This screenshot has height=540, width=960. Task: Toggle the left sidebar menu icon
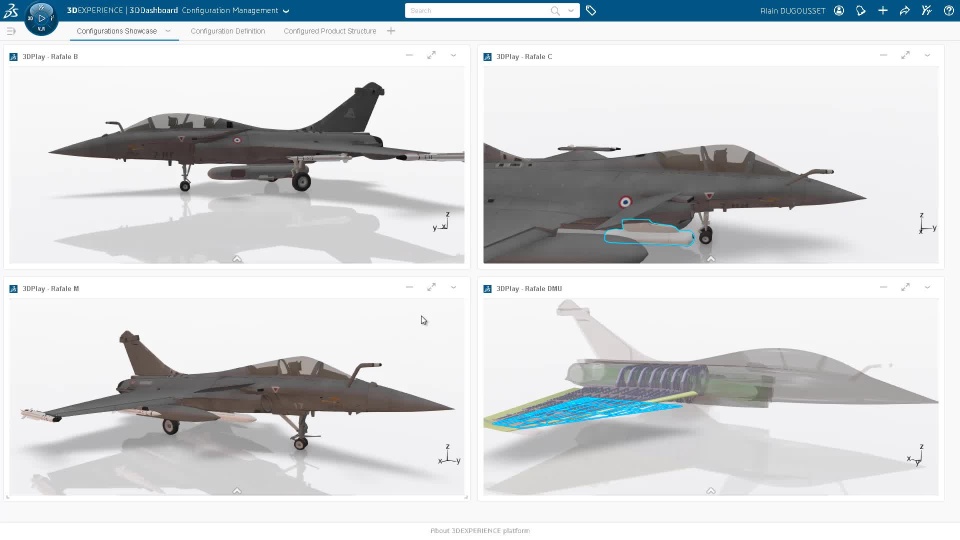pyautogui.click(x=11, y=31)
